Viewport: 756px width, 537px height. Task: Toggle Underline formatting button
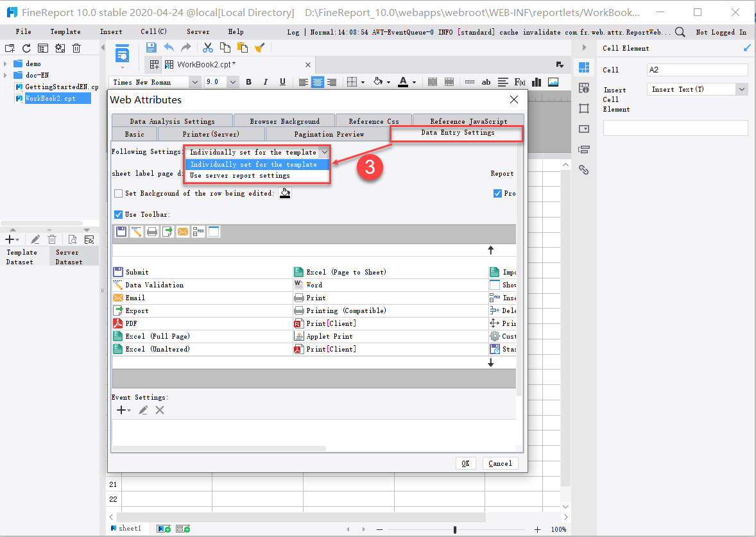[282, 82]
